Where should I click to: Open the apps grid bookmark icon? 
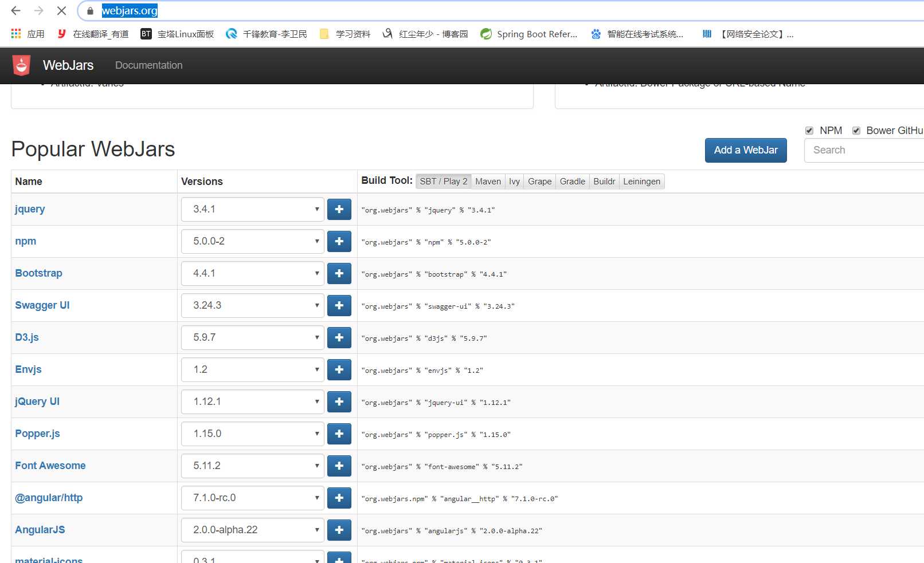pyautogui.click(x=16, y=34)
